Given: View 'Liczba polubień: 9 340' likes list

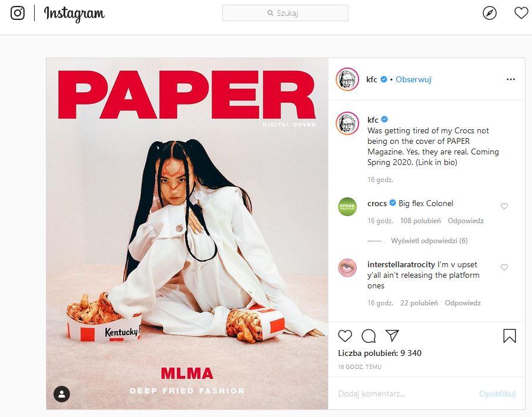Looking at the screenshot, I should [380, 353].
